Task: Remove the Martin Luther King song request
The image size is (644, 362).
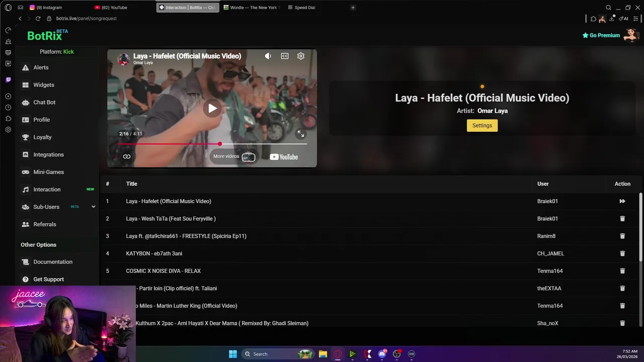Action: [x=622, y=306]
